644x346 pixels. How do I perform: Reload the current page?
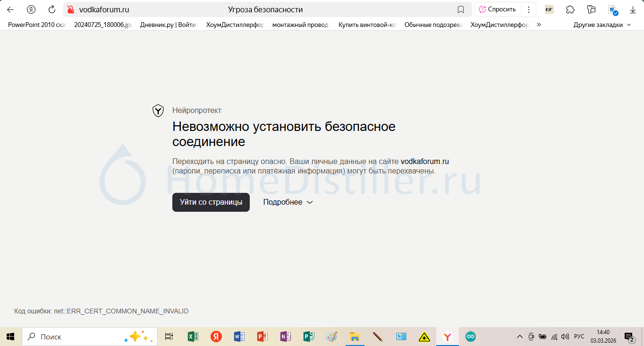[52, 9]
